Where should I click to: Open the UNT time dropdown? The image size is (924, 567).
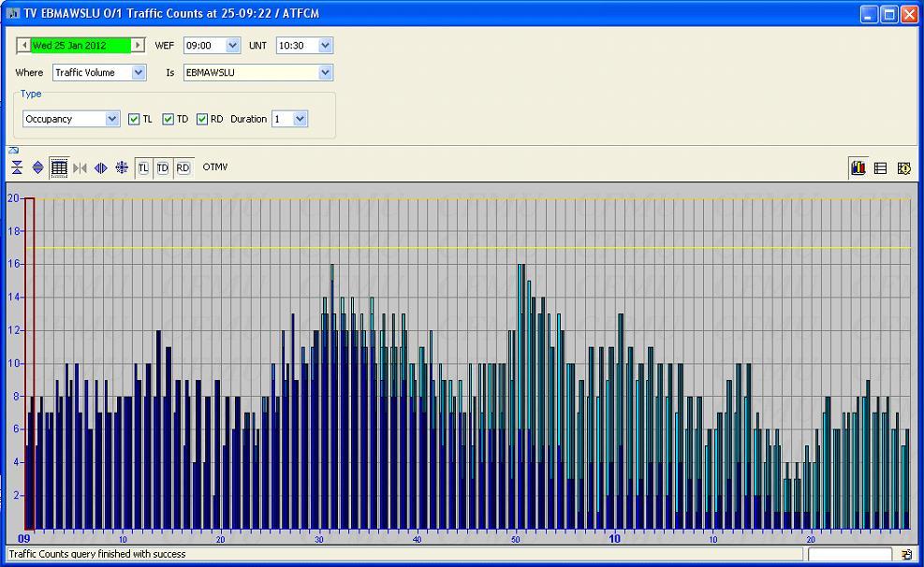click(325, 45)
